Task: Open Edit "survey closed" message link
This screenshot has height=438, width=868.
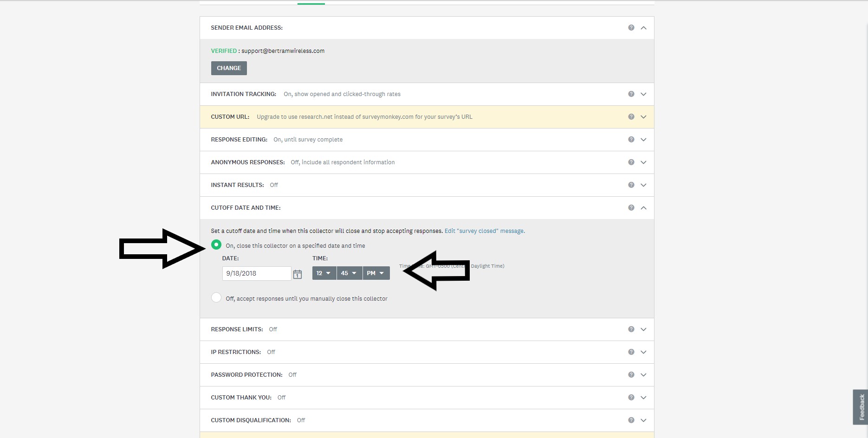Action: coord(485,231)
